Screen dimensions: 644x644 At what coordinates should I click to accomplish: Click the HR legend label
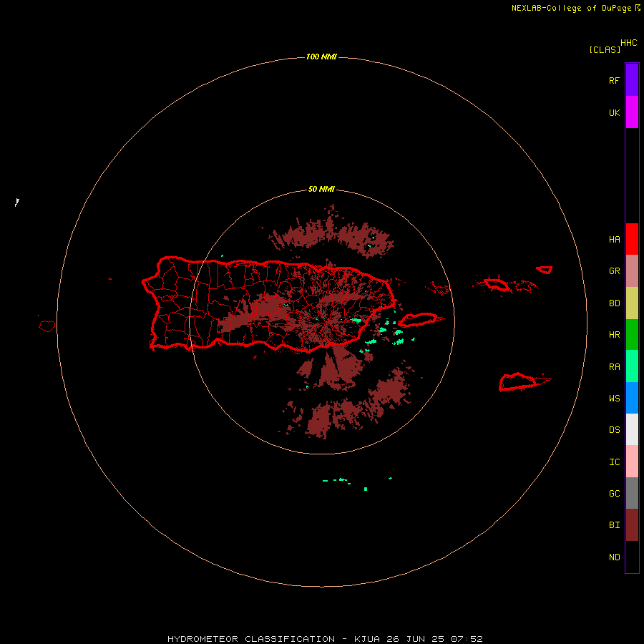(x=614, y=335)
